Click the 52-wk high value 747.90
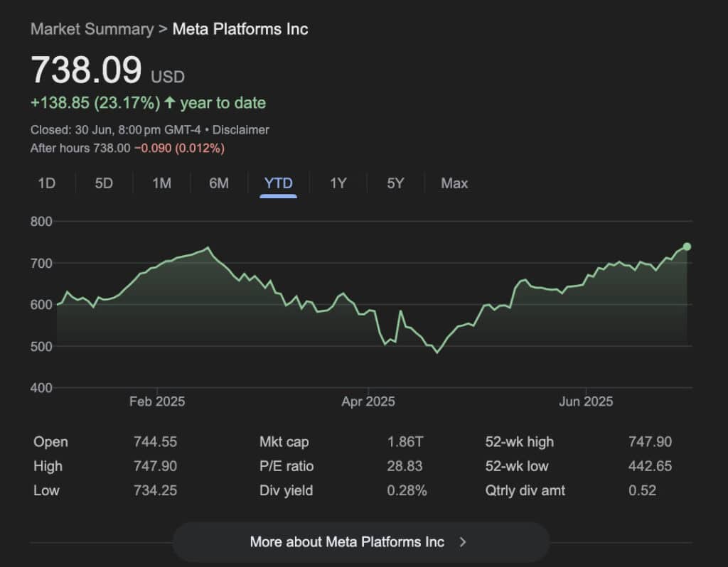 (x=650, y=442)
